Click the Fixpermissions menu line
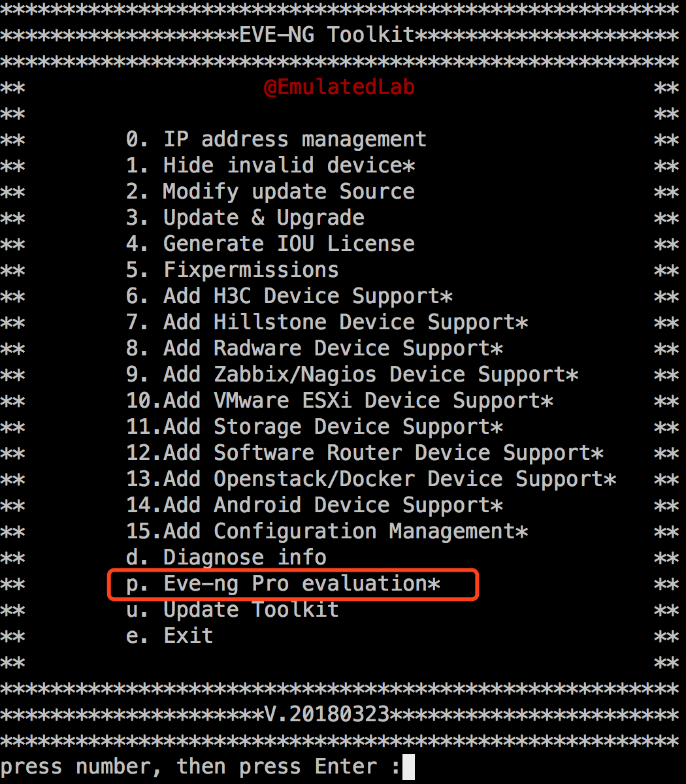Image resolution: width=686 pixels, height=784 pixels. tap(233, 270)
